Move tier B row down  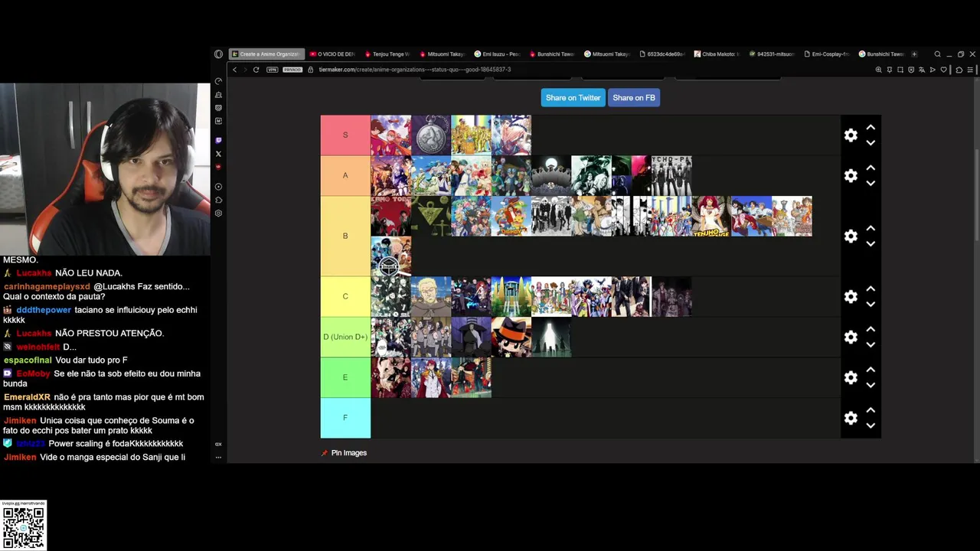pos(871,243)
